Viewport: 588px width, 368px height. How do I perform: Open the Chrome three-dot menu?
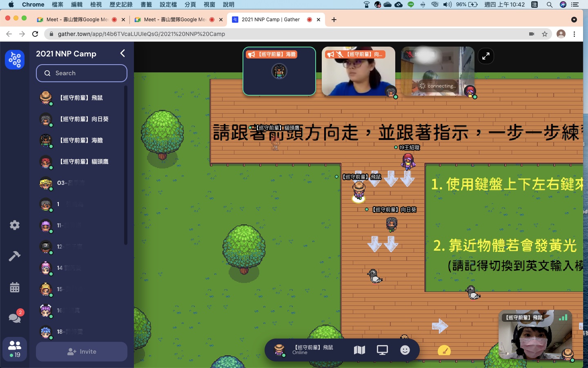pyautogui.click(x=575, y=34)
